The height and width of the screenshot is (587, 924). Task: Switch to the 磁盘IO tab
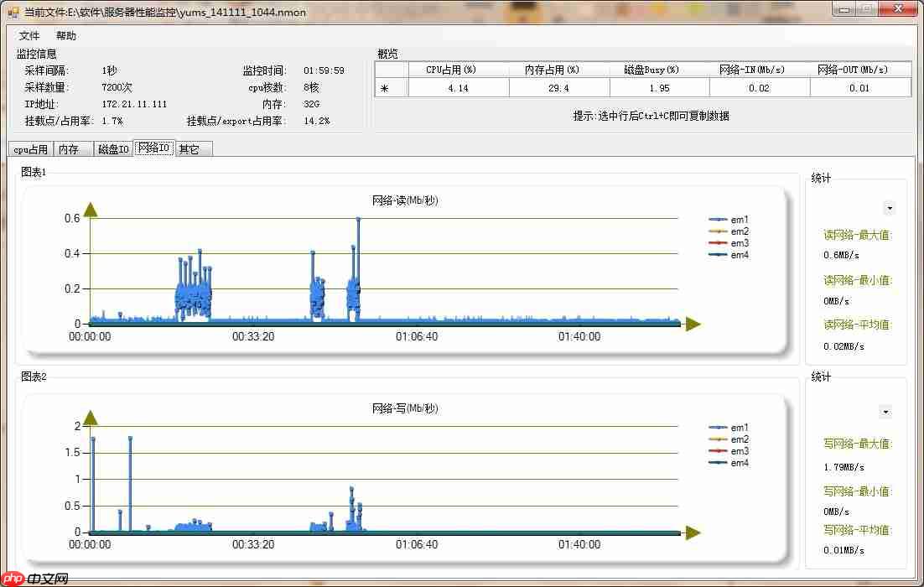(113, 149)
